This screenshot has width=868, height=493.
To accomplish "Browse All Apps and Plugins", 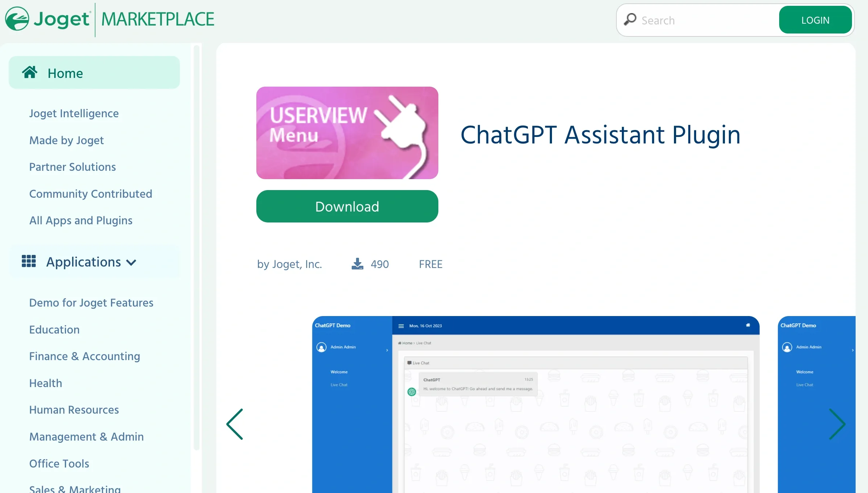I will [x=81, y=220].
